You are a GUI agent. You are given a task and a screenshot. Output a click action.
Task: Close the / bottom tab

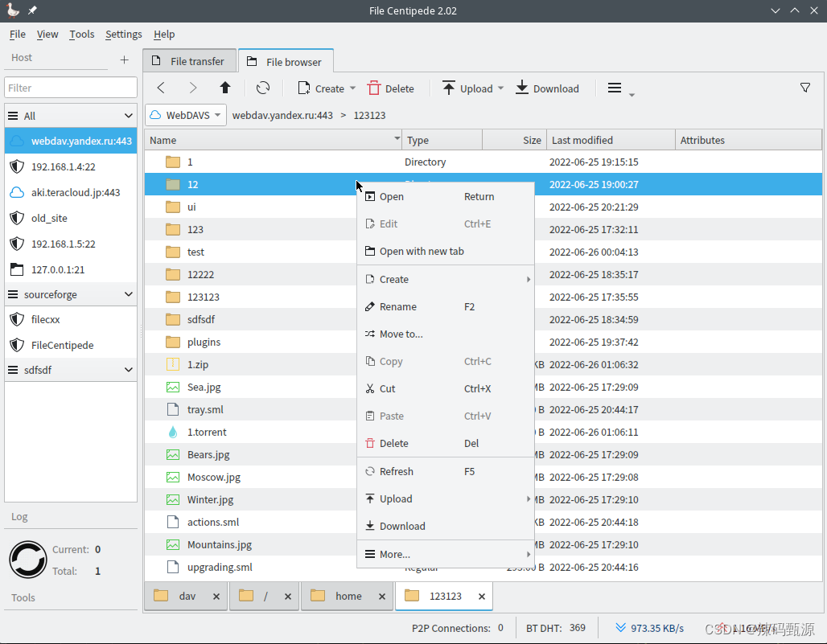tap(288, 596)
